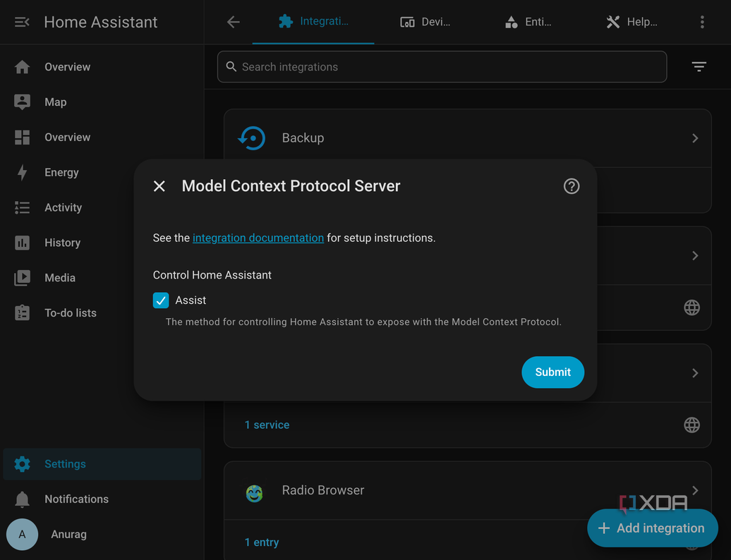Uncheck the Assist checkbox
This screenshot has height=560, width=731.
[161, 300]
